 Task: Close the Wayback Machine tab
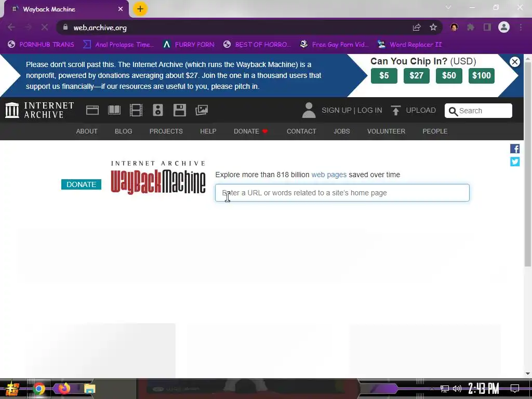121,9
